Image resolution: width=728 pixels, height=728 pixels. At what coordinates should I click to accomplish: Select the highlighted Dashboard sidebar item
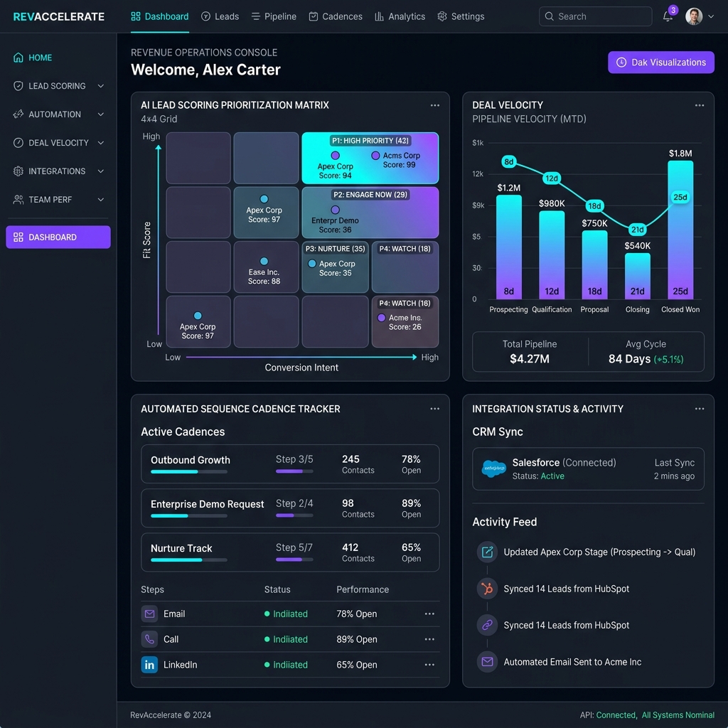(x=58, y=237)
